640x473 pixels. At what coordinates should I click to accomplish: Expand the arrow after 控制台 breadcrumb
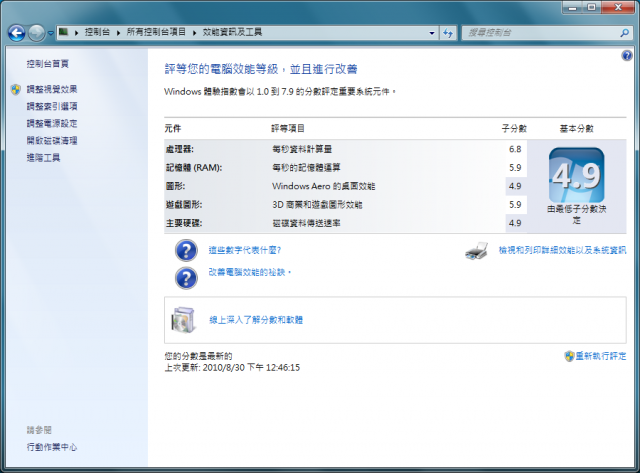coord(118,33)
